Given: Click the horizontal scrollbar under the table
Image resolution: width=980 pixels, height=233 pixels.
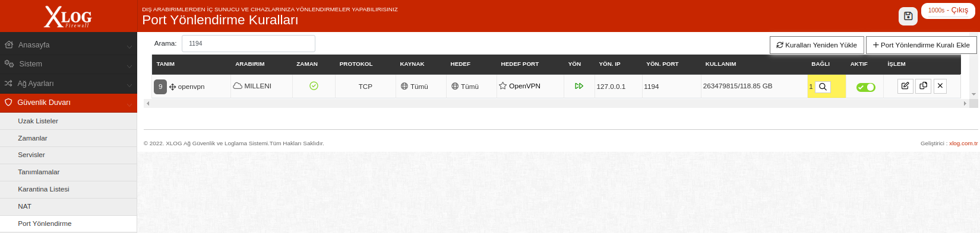Looking at the screenshot, I should tap(557, 103).
